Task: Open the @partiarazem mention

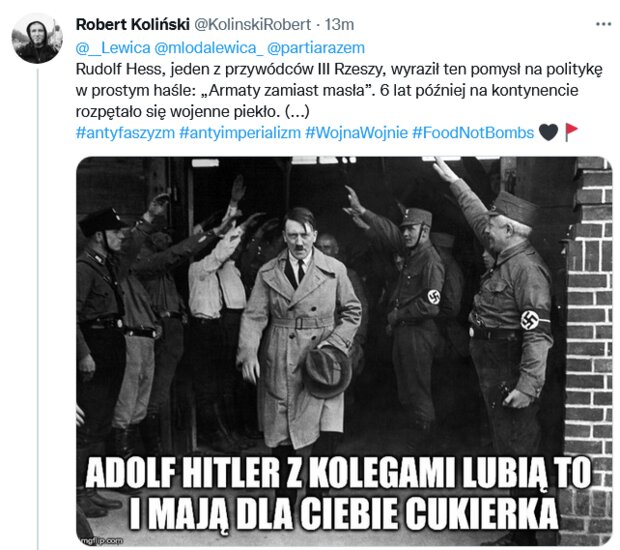Action: [x=316, y=48]
